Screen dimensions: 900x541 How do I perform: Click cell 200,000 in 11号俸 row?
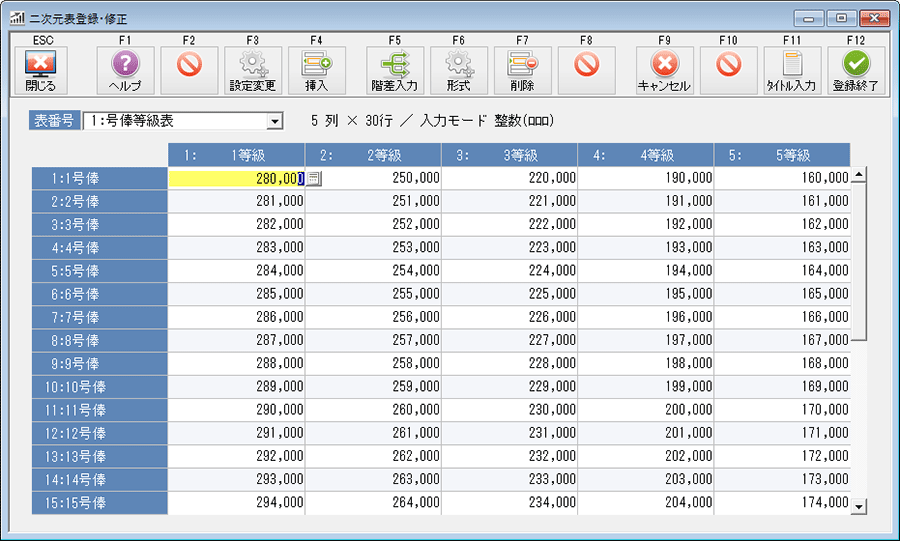(x=646, y=410)
